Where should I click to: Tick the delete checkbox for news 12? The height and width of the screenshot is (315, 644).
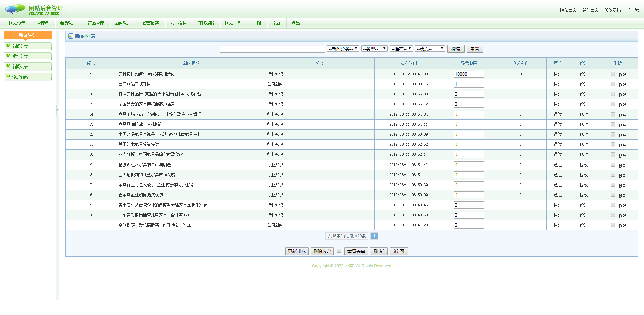613,134
